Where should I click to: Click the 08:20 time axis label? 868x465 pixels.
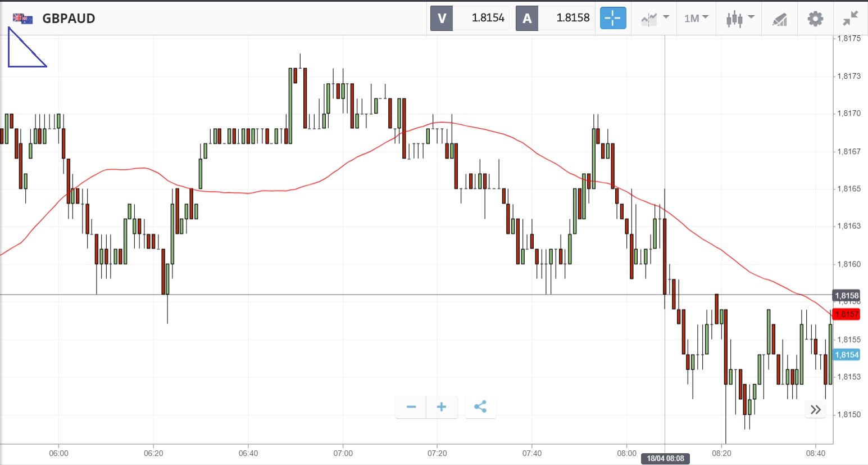[721, 453]
